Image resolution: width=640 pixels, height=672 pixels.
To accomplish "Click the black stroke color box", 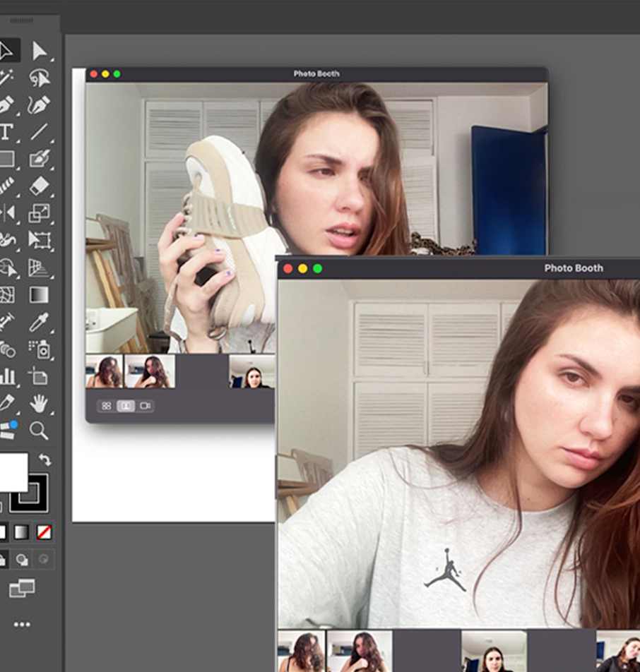I will [x=31, y=493].
